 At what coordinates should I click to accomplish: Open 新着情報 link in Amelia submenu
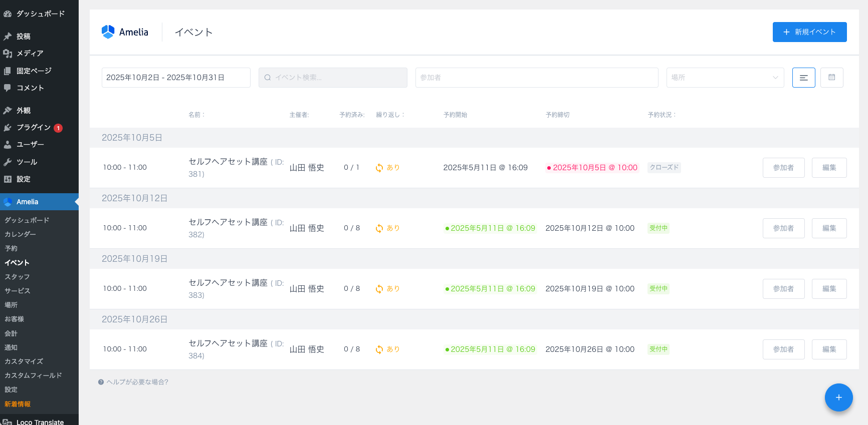[x=18, y=404]
